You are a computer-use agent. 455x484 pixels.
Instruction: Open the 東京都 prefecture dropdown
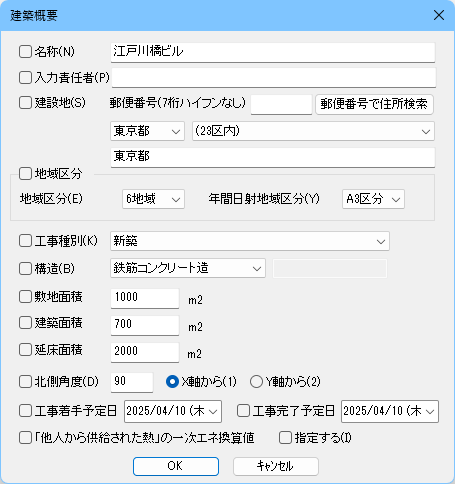point(147,131)
